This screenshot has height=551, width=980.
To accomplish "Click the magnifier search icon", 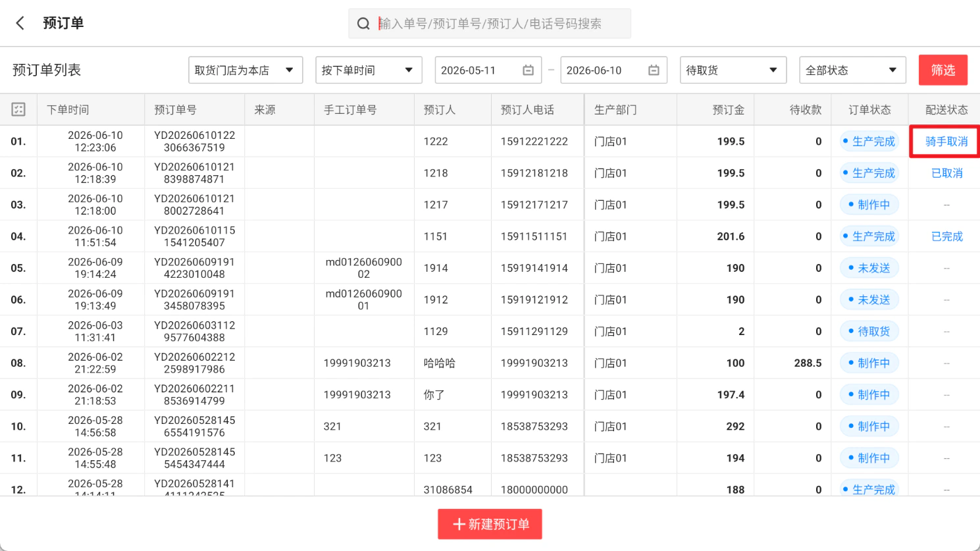I will (x=363, y=24).
